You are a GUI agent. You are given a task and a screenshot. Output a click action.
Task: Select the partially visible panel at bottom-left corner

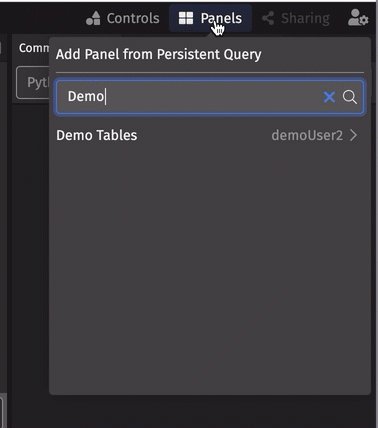2,412
